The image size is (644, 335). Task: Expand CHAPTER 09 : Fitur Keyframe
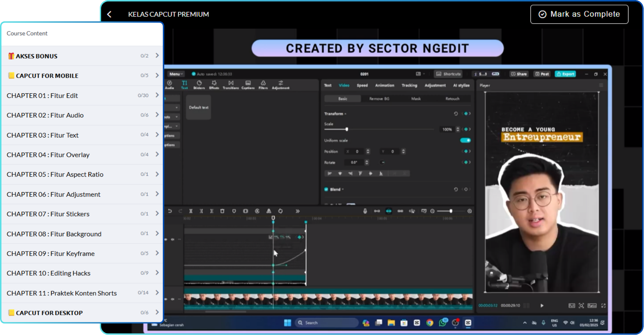(x=82, y=253)
